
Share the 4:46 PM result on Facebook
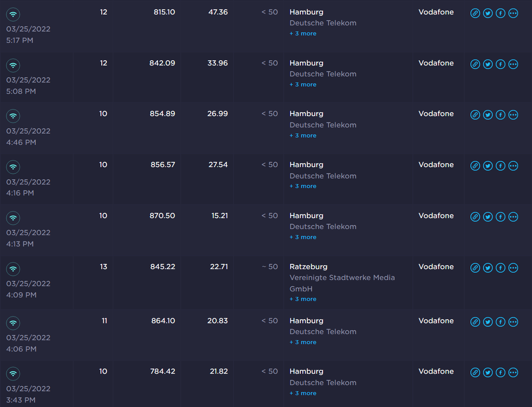click(501, 115)
